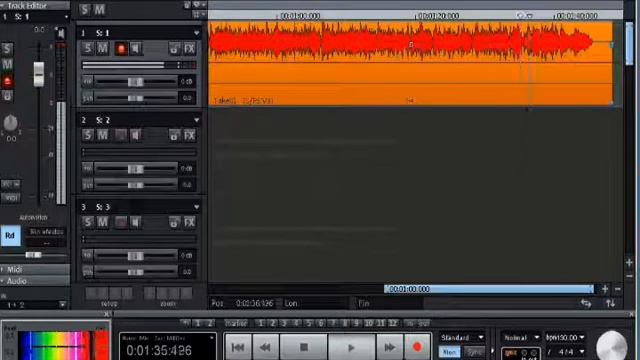The height and width of the screenshot is (360, 640).
Task: Click the Track Editor pan knob
Action: click(x=11, y=123)
